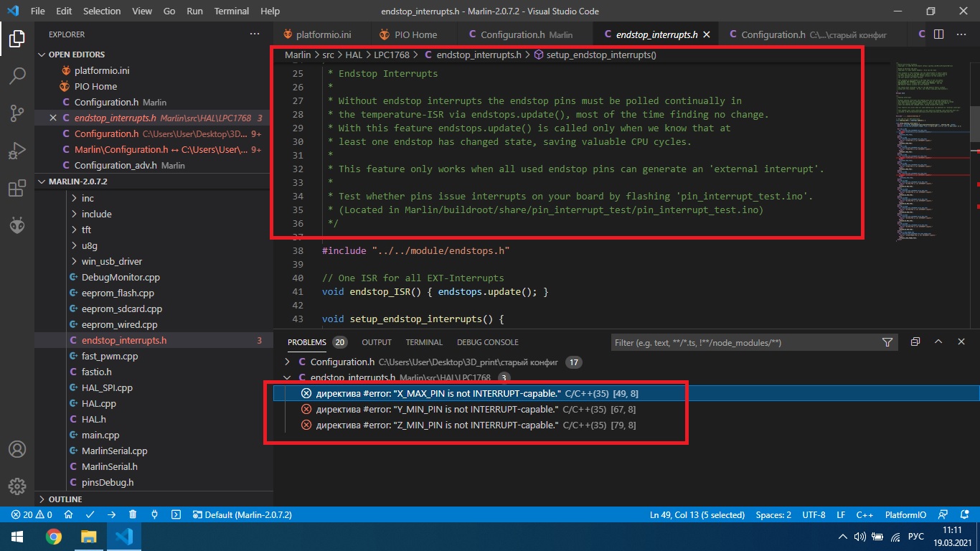Open the Extensions view

[x=17, y=188]
